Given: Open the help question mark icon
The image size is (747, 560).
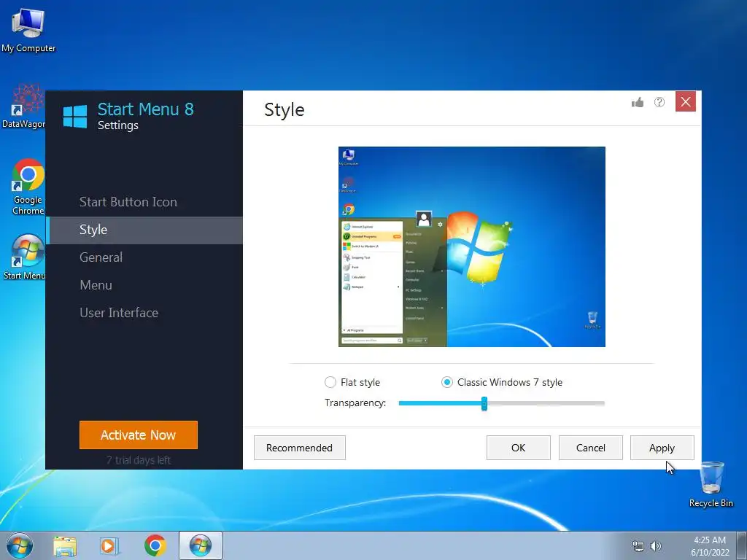Looking at the screenshot, I should (659, 102).
